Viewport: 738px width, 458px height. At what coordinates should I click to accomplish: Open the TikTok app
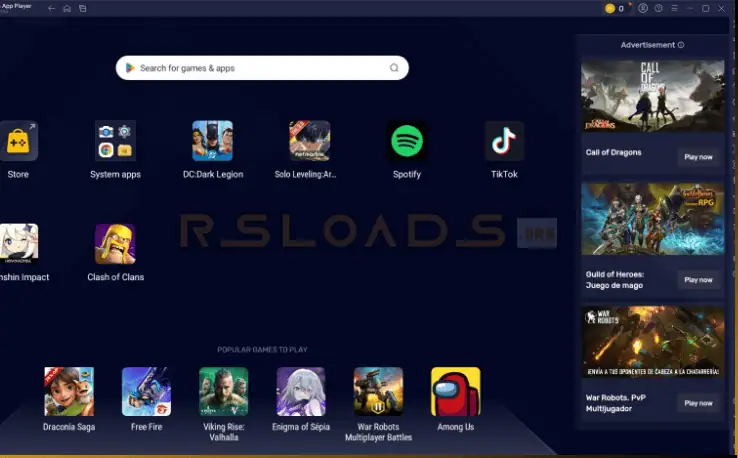pyautogui.click(x=504, y=141)
